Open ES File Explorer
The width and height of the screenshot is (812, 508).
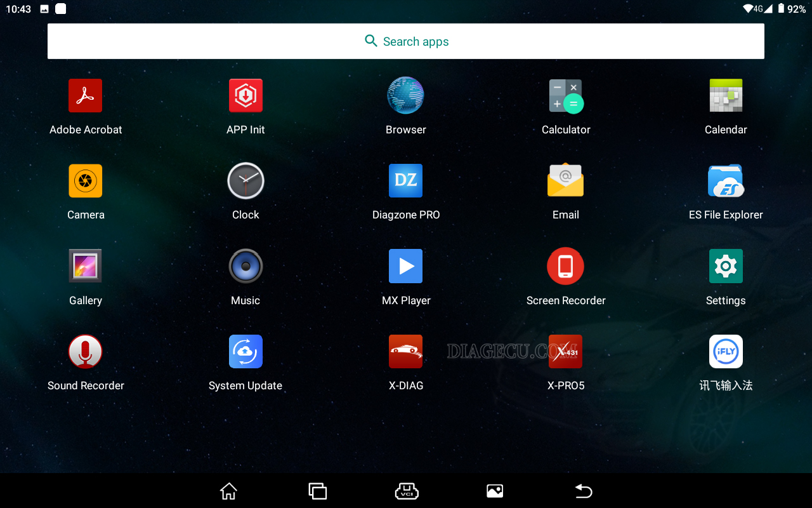click(725, 181)
